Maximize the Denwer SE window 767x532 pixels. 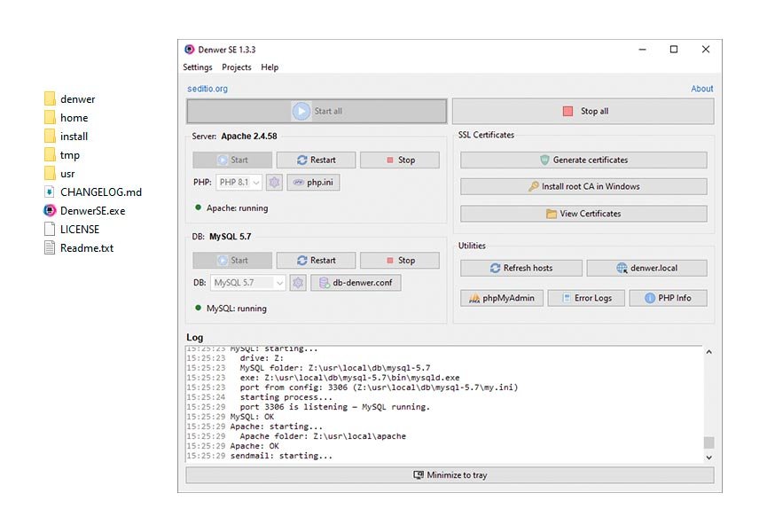coord(674,50)
